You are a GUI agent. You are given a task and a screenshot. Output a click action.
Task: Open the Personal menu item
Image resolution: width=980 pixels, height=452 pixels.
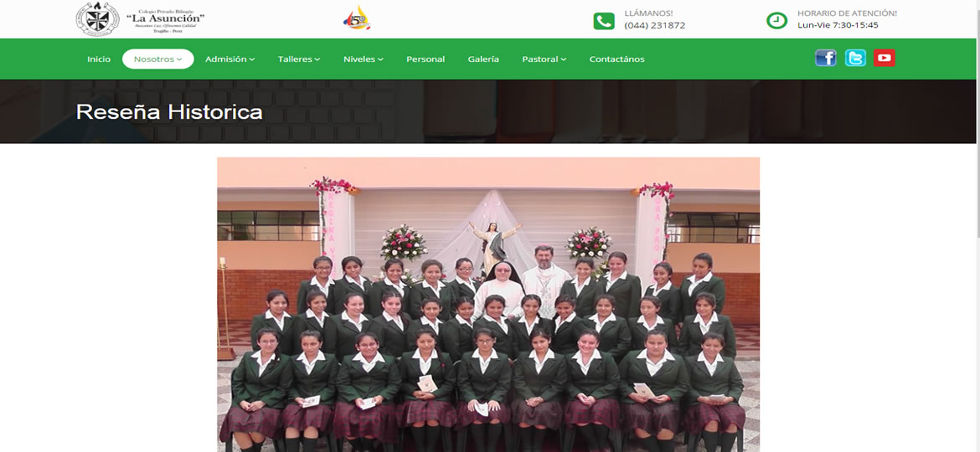pos(426,59)
